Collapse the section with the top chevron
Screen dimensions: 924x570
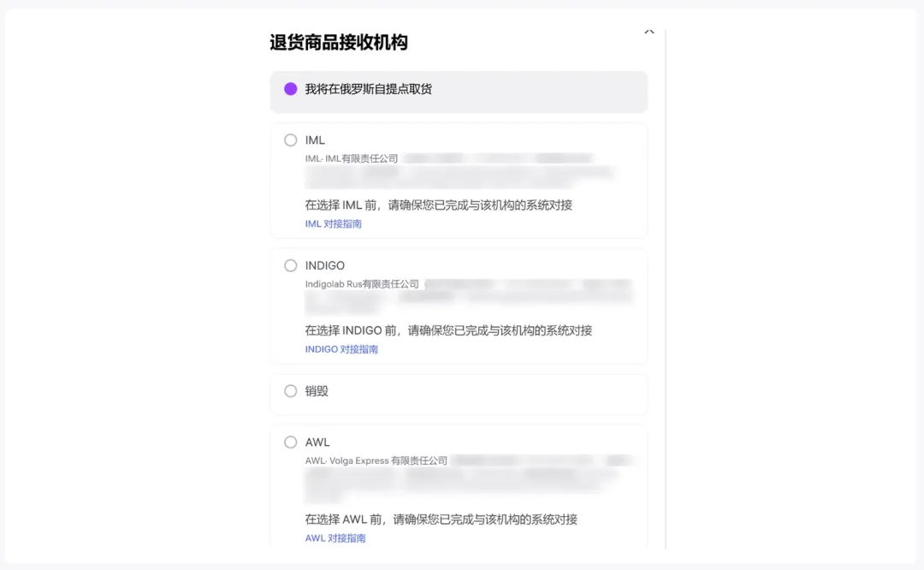point(649,32)
